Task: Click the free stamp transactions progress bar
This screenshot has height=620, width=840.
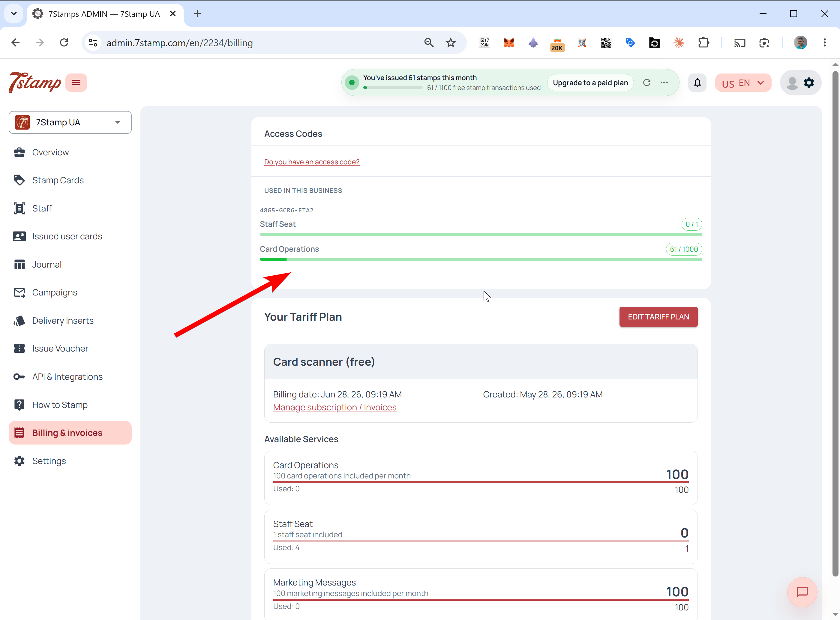Action: point(393,88)
